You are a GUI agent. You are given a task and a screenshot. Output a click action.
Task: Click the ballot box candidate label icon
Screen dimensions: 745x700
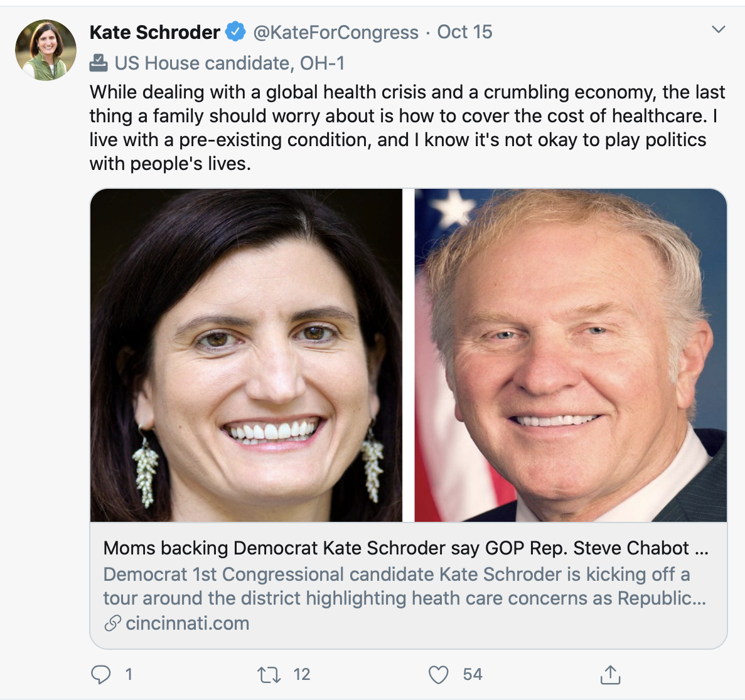click(x=99, y=63)
